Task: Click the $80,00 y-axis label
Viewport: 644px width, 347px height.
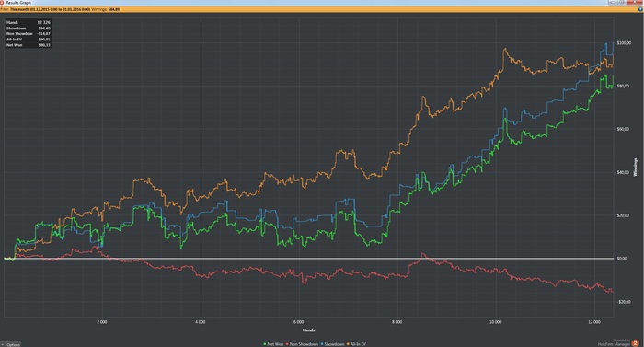Action: pyautogui.click(x=623, y=86)
